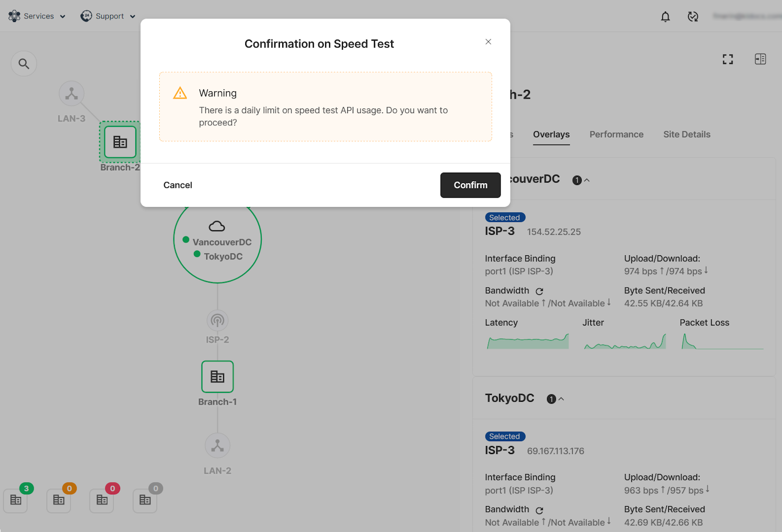Filter sites with gray badge count 0
Viewport: 782px width, 532px height.
pos(145,500)
